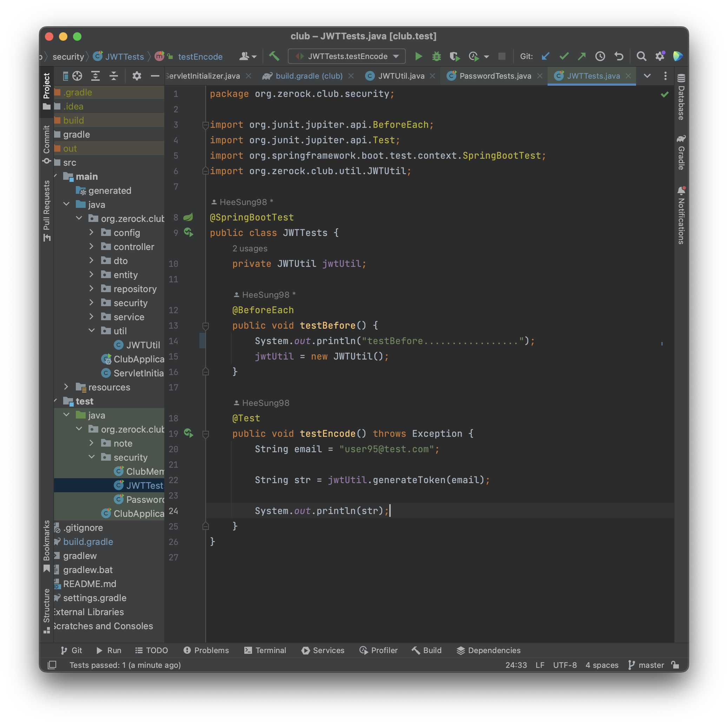The image size is (728, 724).
Task: Click the 2 usages inlay hint
Action: point(250,248)
